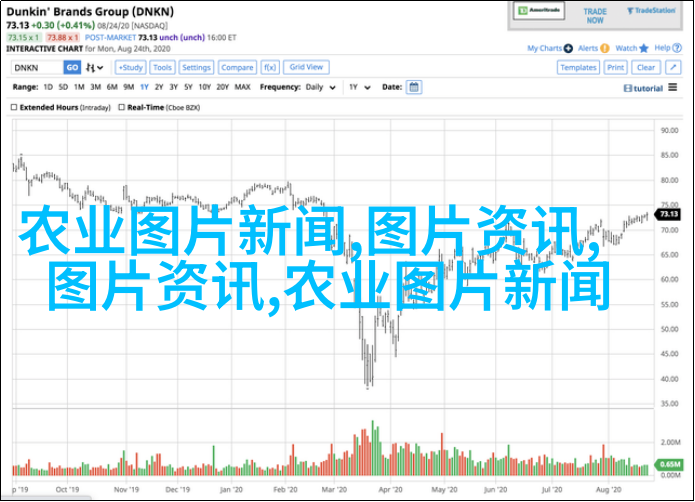Click the GO button

point(72,67)
